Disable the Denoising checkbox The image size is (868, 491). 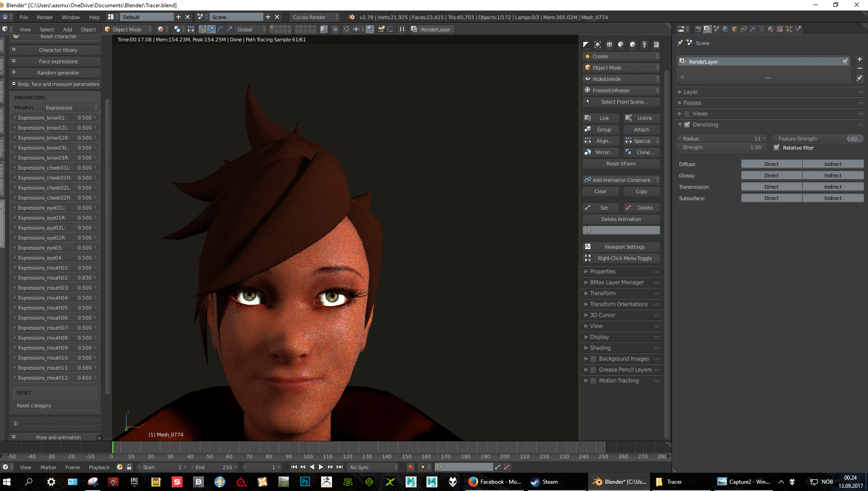(x=687, y=125)
